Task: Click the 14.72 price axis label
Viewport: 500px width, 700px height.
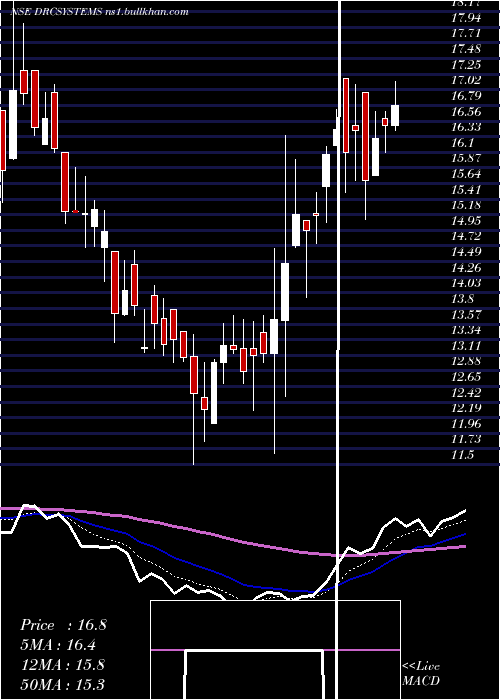Action: (x=466, y=237)
